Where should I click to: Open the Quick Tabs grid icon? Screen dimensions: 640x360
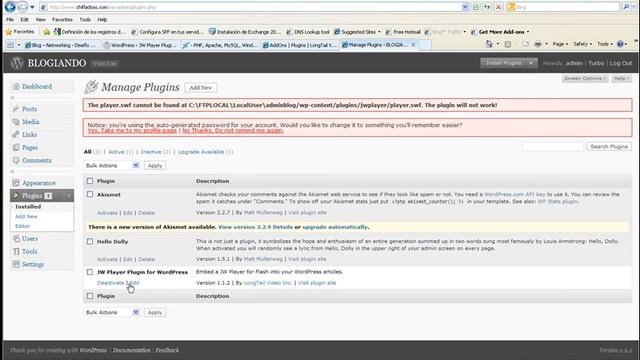pyautogui.click(x=11, y=45)
